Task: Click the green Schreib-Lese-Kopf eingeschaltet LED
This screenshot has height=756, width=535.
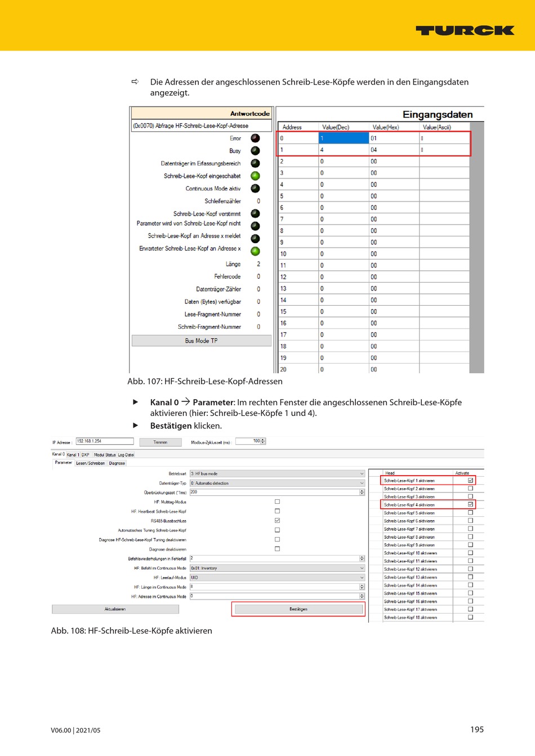Action: tap(255, 176)
